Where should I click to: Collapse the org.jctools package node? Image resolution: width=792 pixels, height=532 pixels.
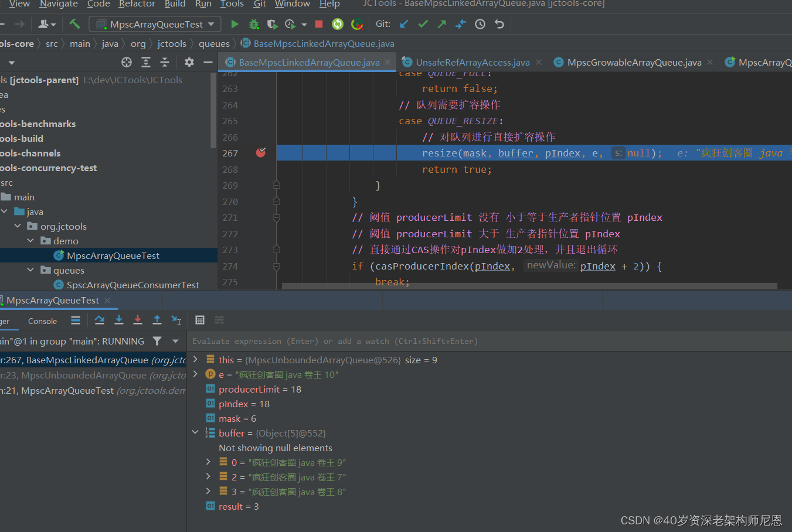point(18,226)
